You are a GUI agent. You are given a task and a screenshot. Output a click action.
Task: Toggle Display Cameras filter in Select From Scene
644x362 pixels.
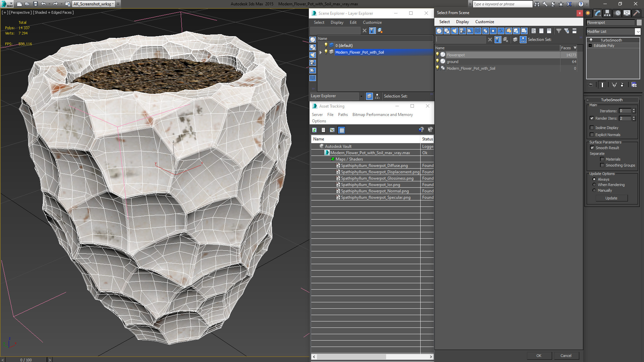(x=462, y=31)
